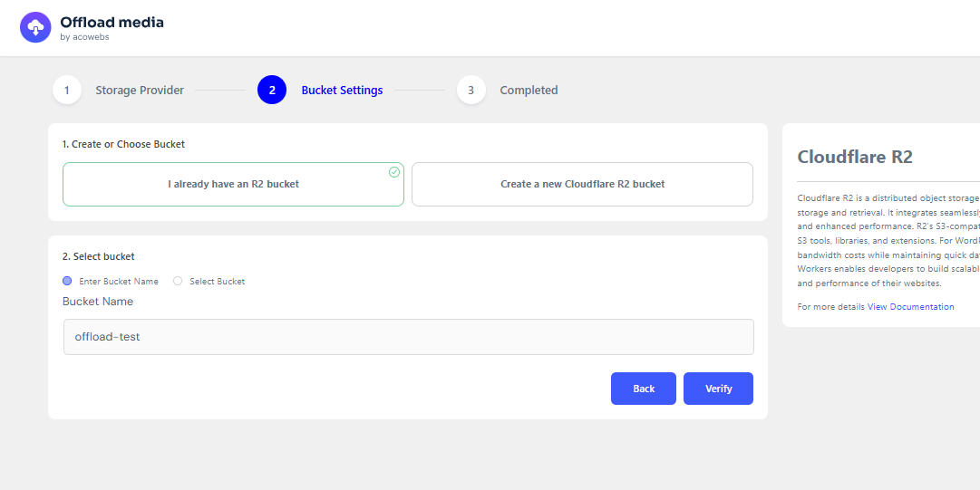Focus the Bucket Name input field
The width and height of the screenshot is (980, 490).
coord(408,337)
